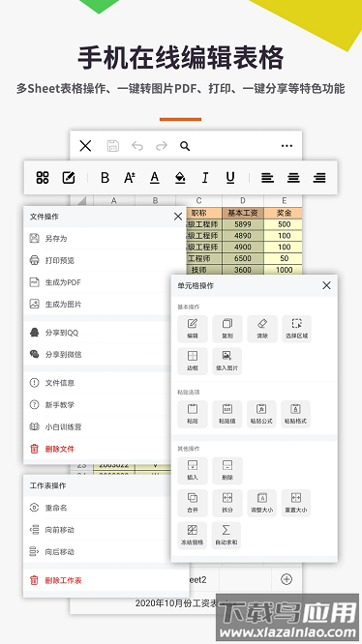Align text left
The height and width of the screenshot is (644, 362).
click(267, 177)
